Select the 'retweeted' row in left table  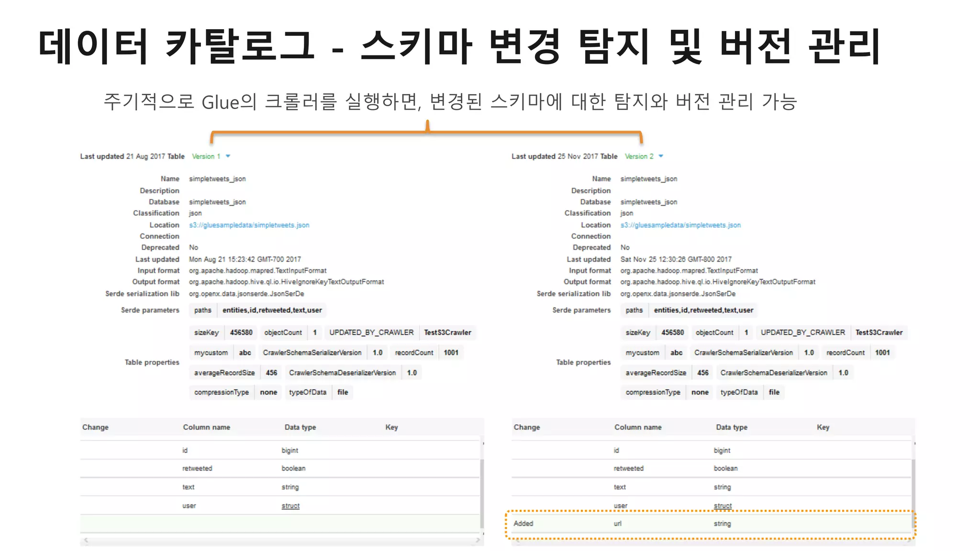pos(280,468)
